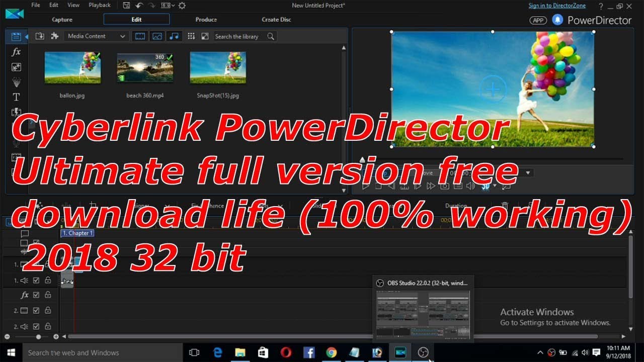The image size is (644, 362).
Task: Click the Save project icon
Action: pos(127,6)
